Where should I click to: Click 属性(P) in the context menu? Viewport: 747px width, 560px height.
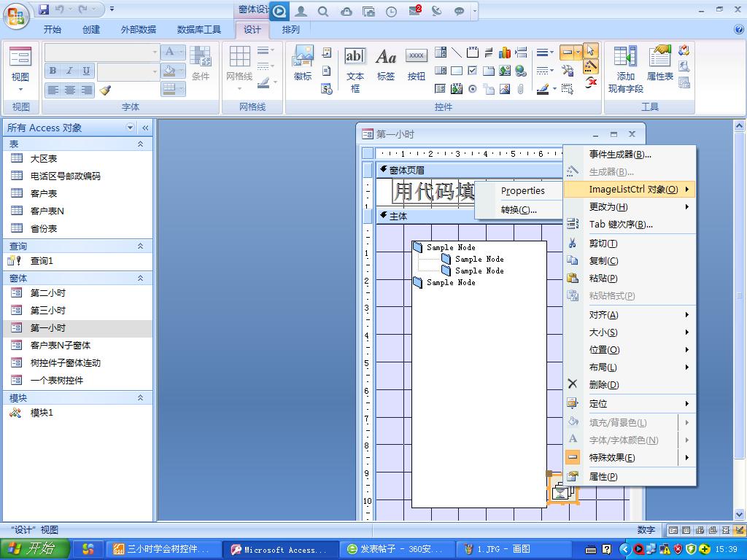point(603,477)
